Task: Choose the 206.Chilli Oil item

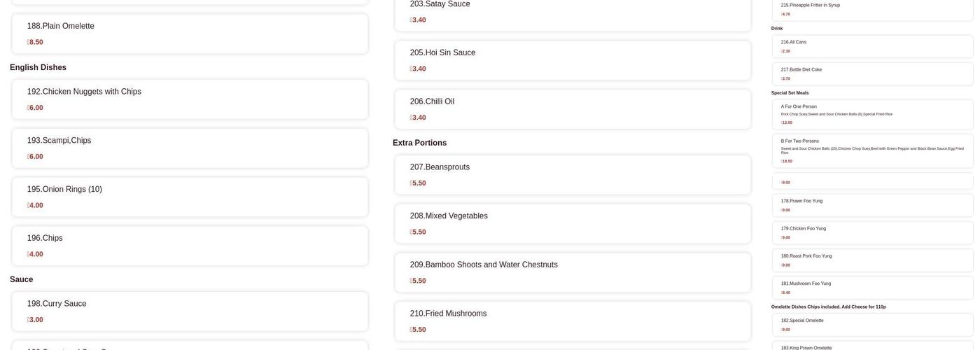Action: click(573, 109)
